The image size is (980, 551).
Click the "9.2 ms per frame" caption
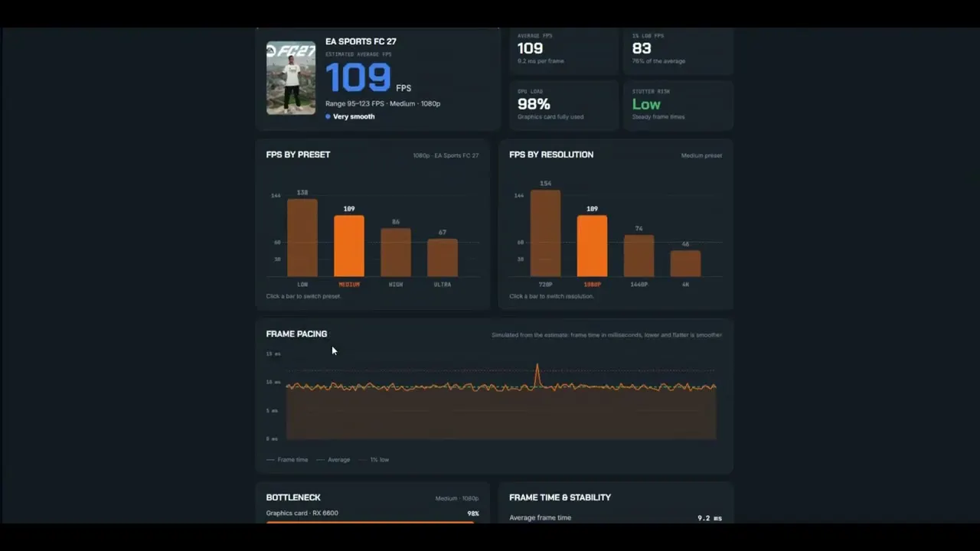[541, 61]
